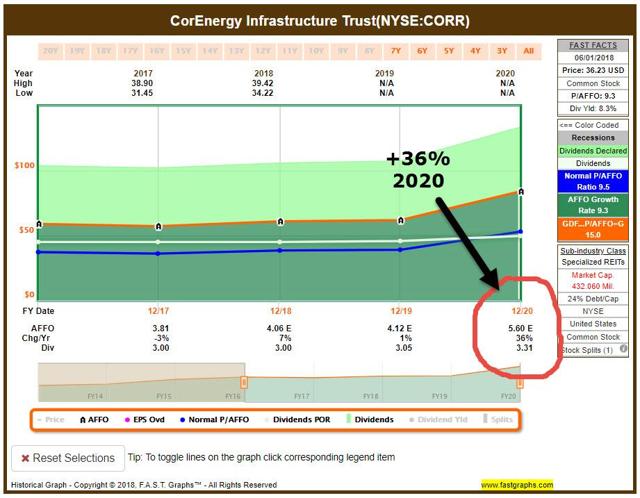Click the Price: 36.23 USD cell
Image resolution: width=640 pixels, height=498 pixels.
click(x=593, y=70)
